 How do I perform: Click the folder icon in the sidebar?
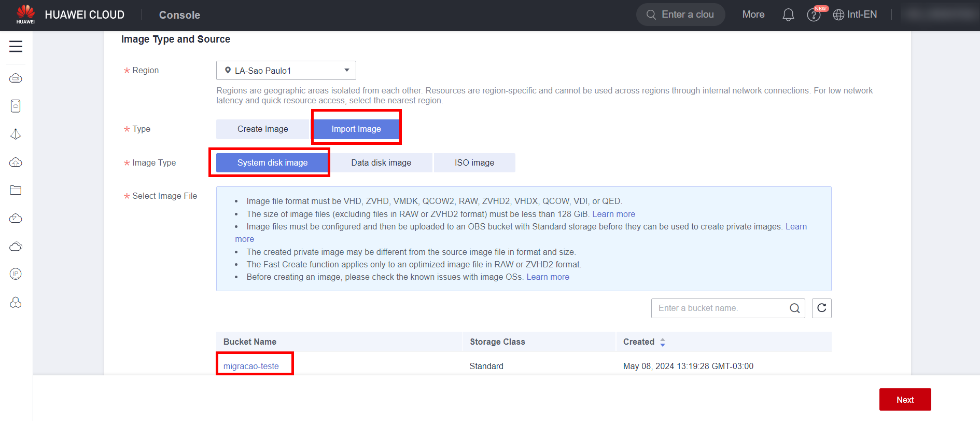16,190
